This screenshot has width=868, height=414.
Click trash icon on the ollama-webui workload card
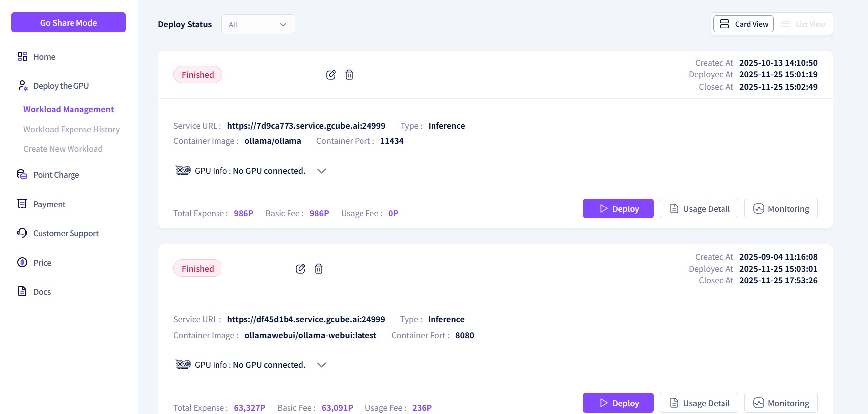(319, 269)
